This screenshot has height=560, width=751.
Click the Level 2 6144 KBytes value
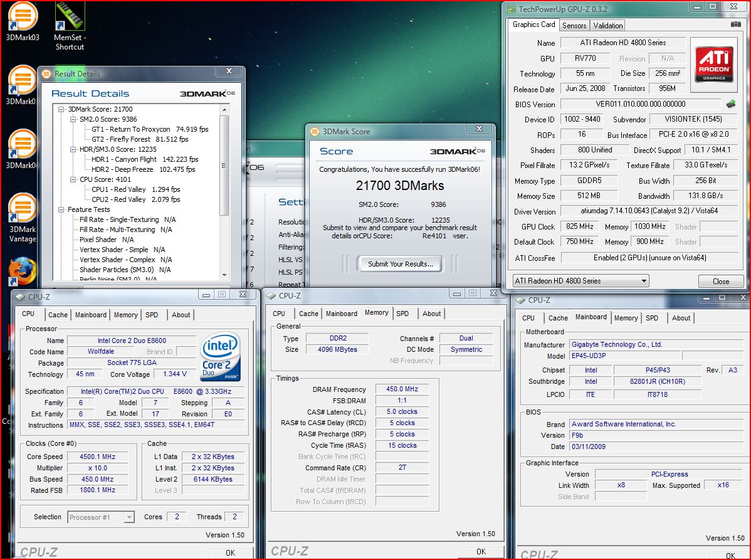213,480
